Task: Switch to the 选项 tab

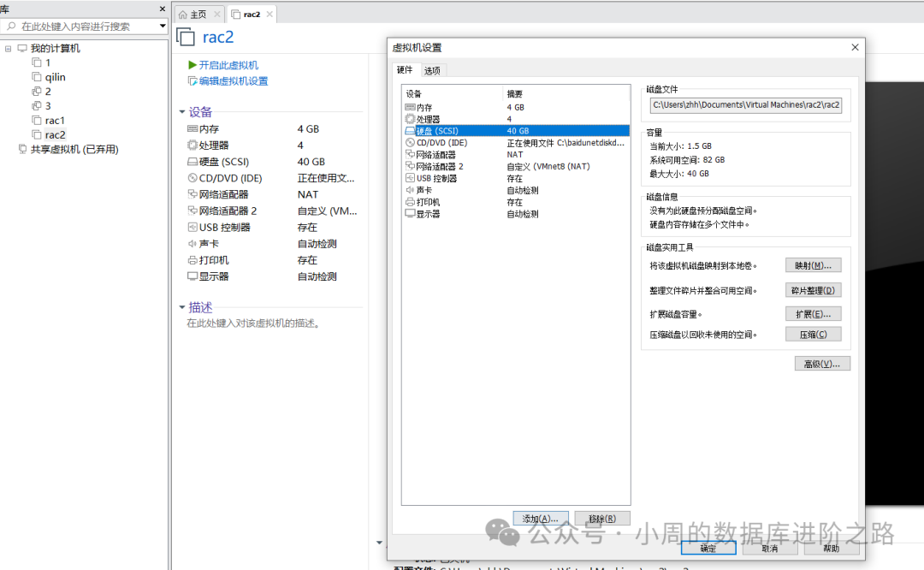Action: (x=432, y=71)
